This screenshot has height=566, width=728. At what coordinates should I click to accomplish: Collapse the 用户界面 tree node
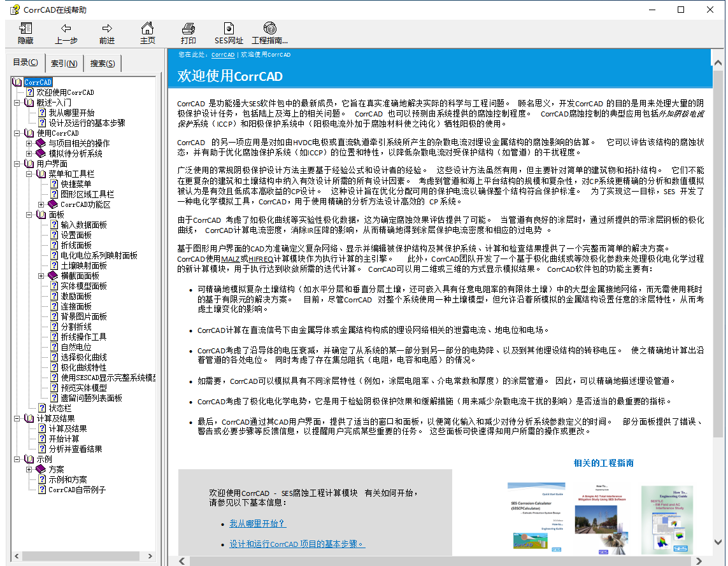17,164
